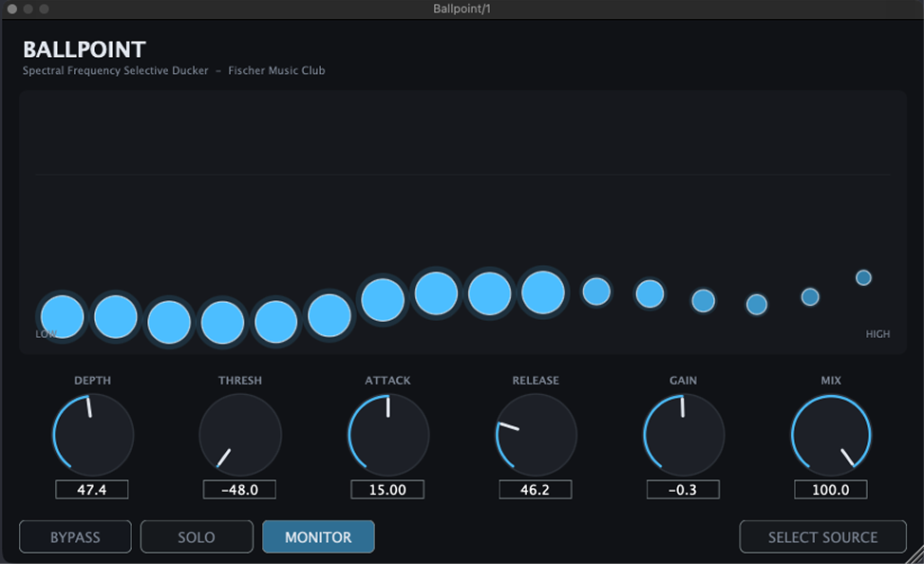924x564 pixels.
Task: Click the ATTACK label
Action: [x=387, y=381]
